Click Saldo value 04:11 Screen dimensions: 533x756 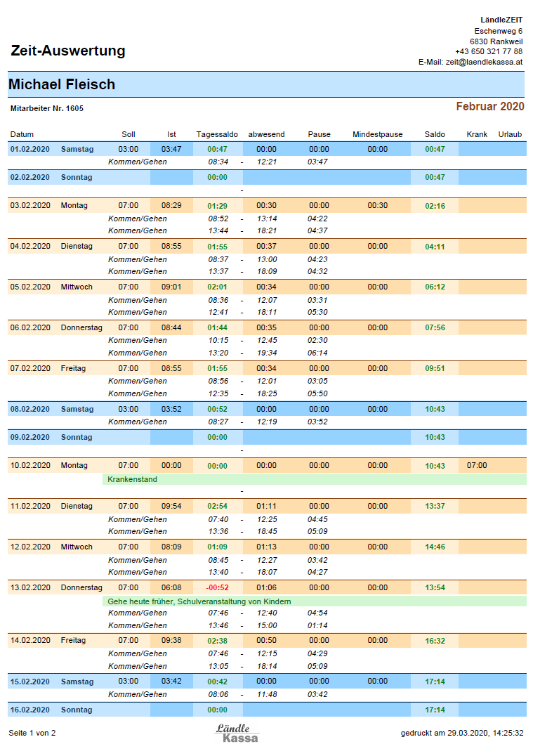pos(435,247)
